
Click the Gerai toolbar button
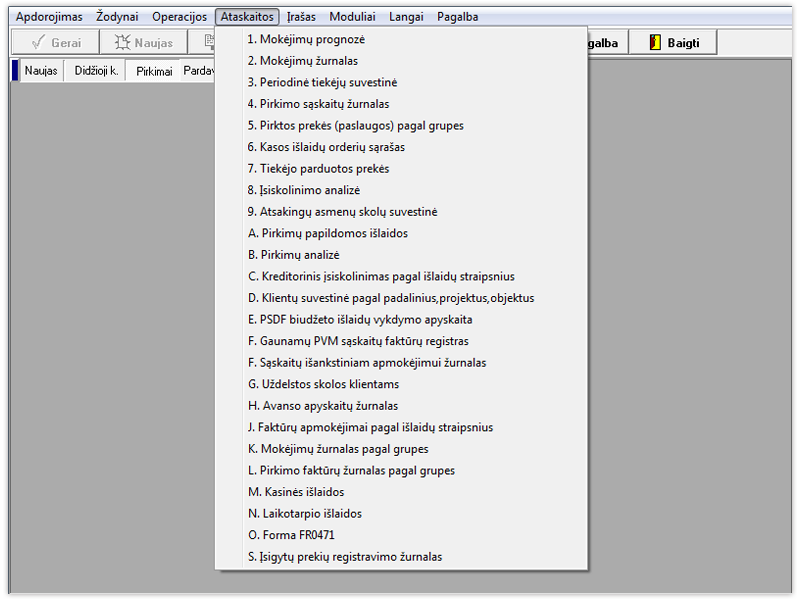(x=56, y=42)
